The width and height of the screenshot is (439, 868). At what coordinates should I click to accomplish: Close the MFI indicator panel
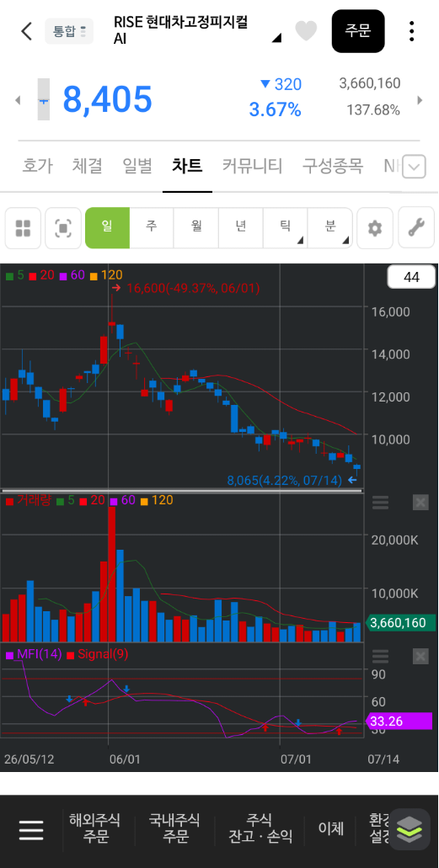tap(420, 657)
